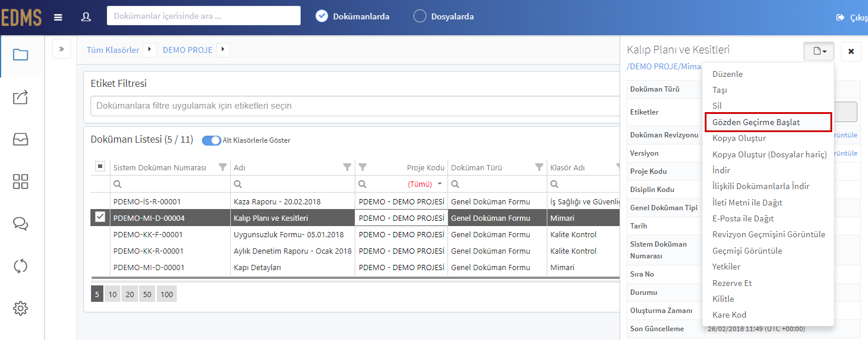
Task: Open the /DEMO PROJE/Mimari path link
Action: (664, 67)
